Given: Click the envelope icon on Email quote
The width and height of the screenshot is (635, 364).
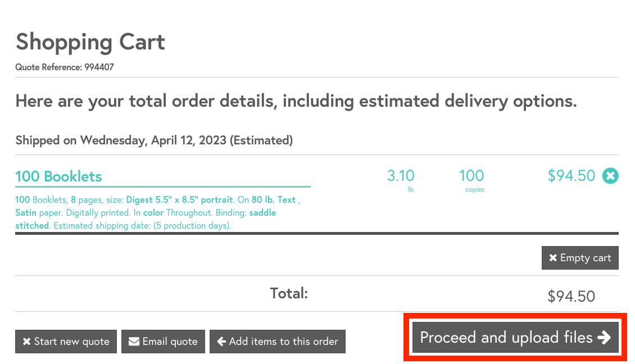Looking at the screenshot, I should click(x=134, y=342).
